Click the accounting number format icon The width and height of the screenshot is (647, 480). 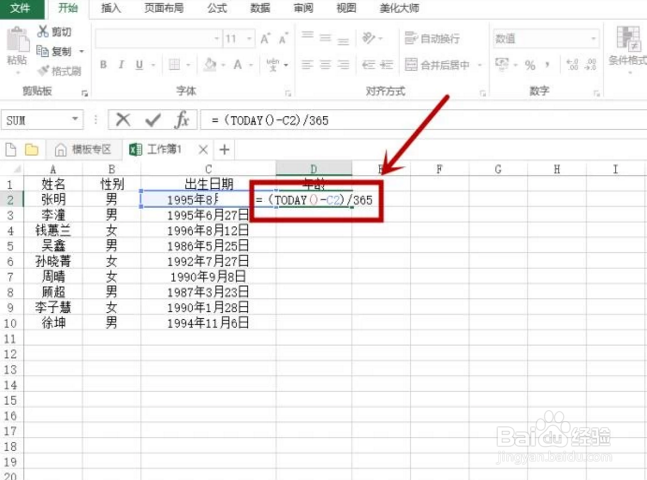click(x=502, y=64)
